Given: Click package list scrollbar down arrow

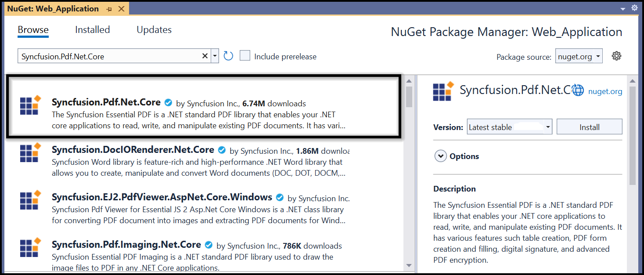Looking at the screenshot, I should (x=409, y=265).
